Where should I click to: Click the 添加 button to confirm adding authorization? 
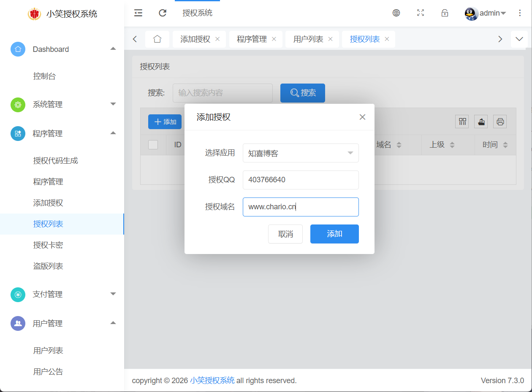(x=334, y=234)
